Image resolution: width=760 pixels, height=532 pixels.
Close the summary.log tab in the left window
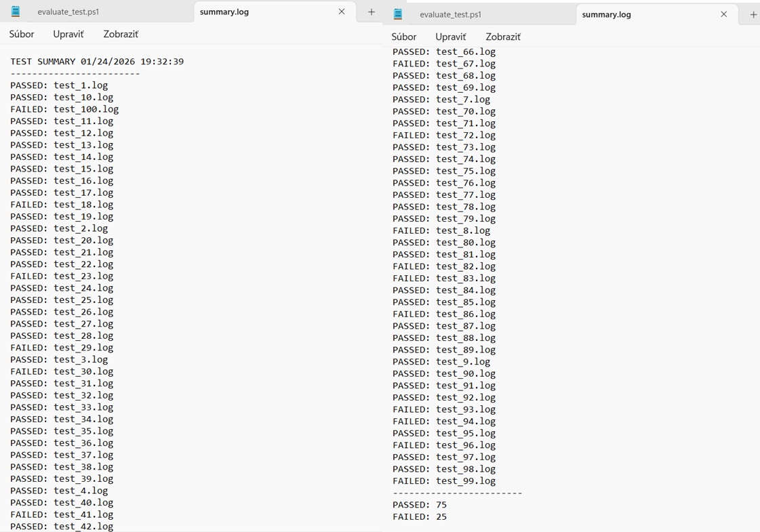(342, 12)
